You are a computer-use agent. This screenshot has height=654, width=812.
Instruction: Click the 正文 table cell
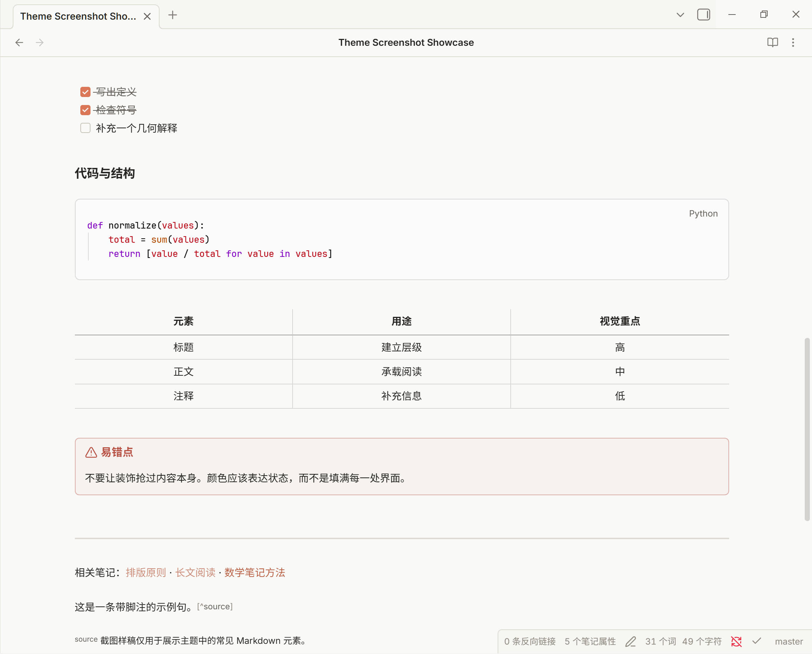click(x=184, y=372)
